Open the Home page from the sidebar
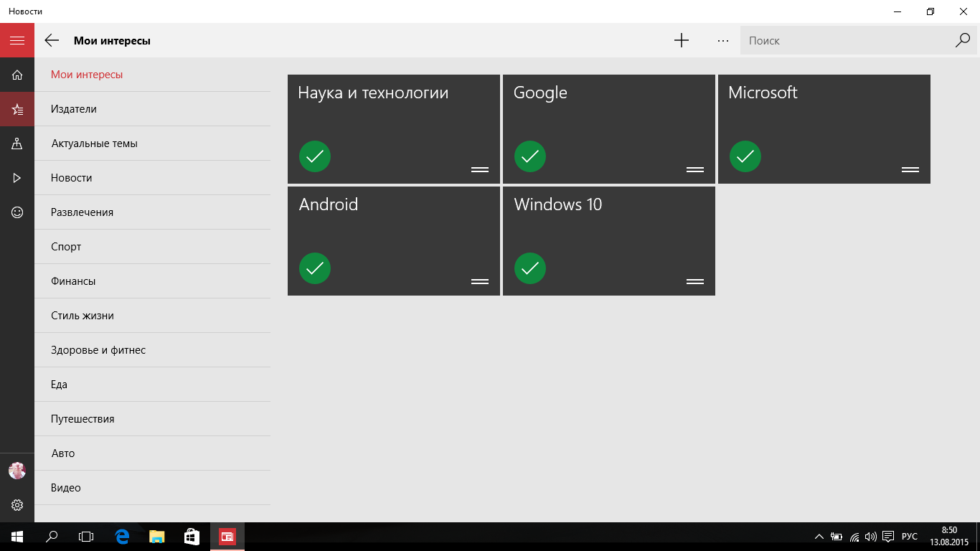This screenshot has height=551, width=980. 17,75
